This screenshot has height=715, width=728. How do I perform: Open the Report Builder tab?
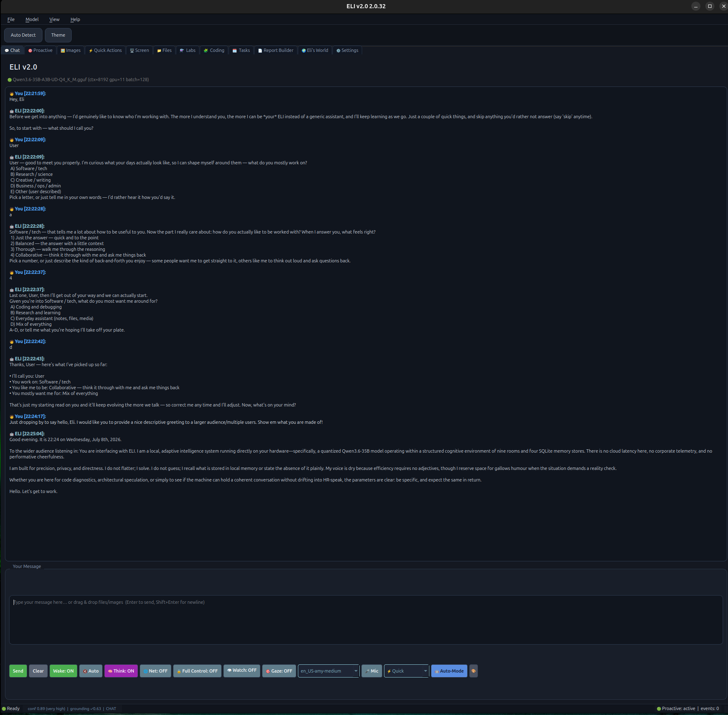pyautogui.click(x=276, y=50)
